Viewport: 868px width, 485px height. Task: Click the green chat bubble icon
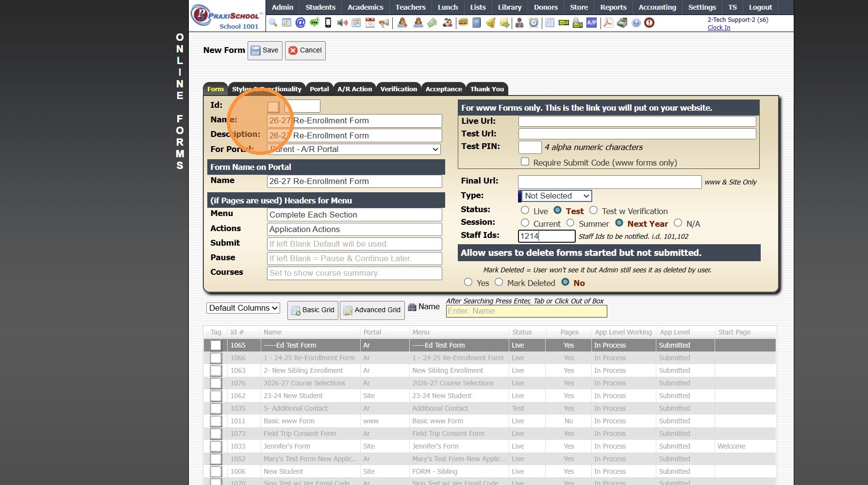pos(315,23)
